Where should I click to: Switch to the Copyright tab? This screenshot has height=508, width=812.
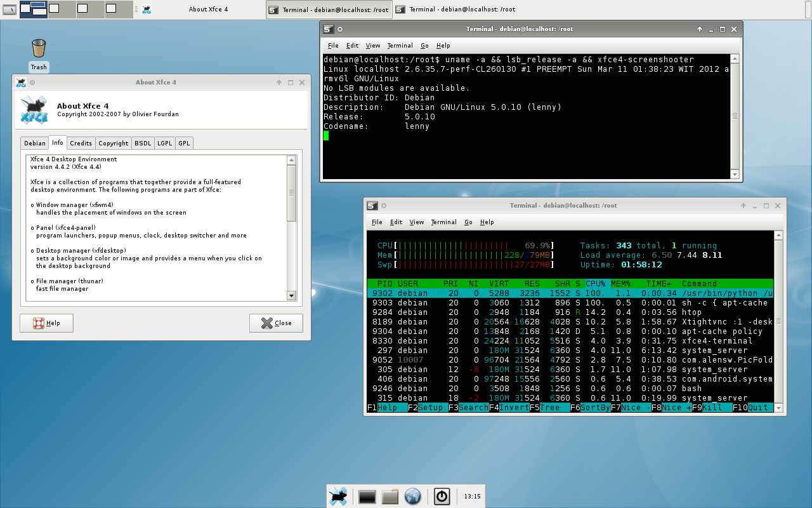click(114, 144)
